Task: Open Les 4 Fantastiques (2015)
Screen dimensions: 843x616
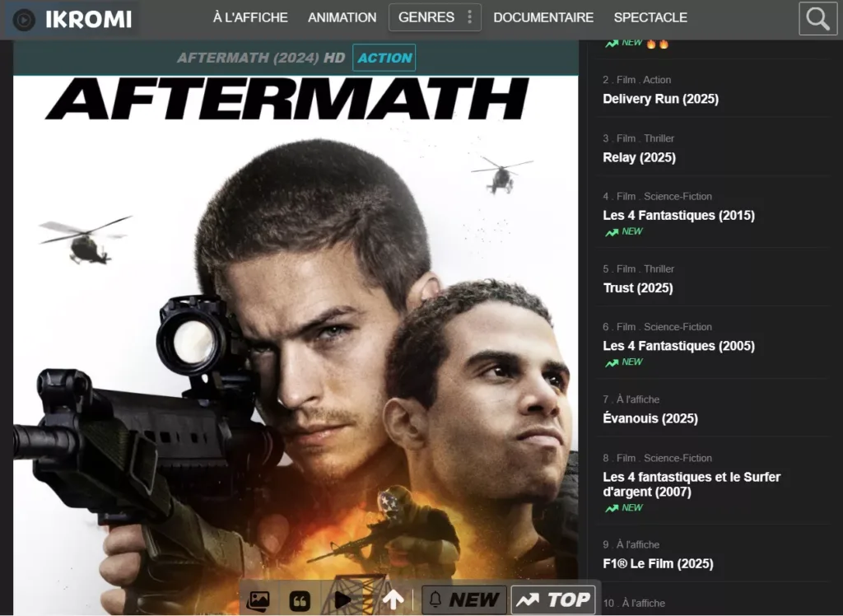Action: [x=678, y=215]
